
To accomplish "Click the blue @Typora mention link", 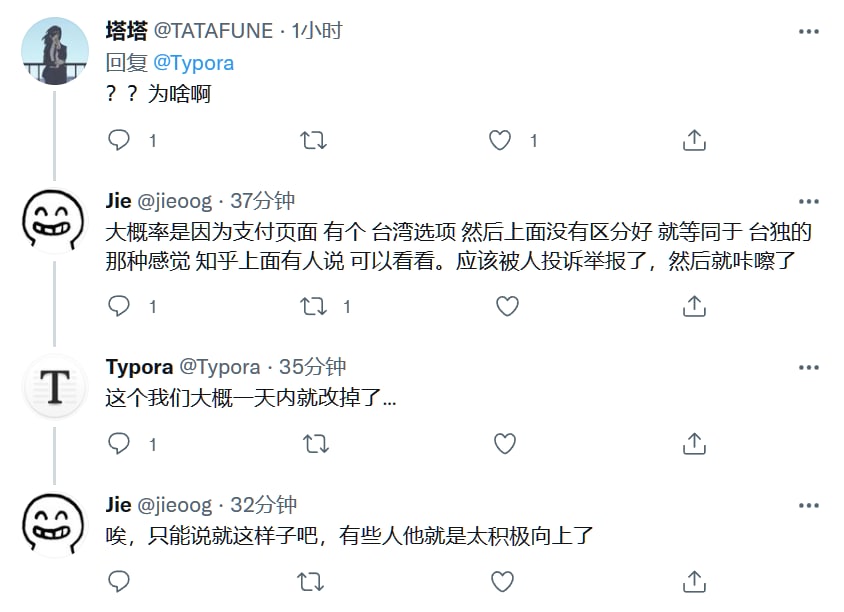I will [x=194, y=62].
